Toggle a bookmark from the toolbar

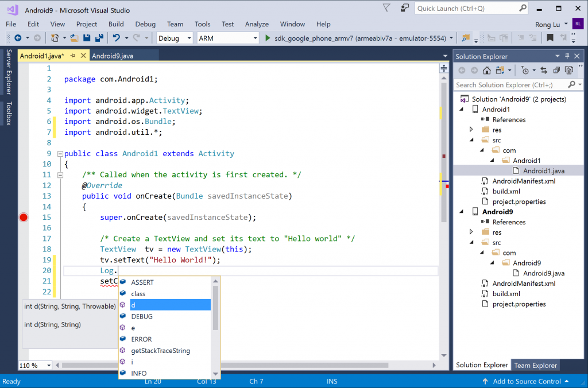550,38
